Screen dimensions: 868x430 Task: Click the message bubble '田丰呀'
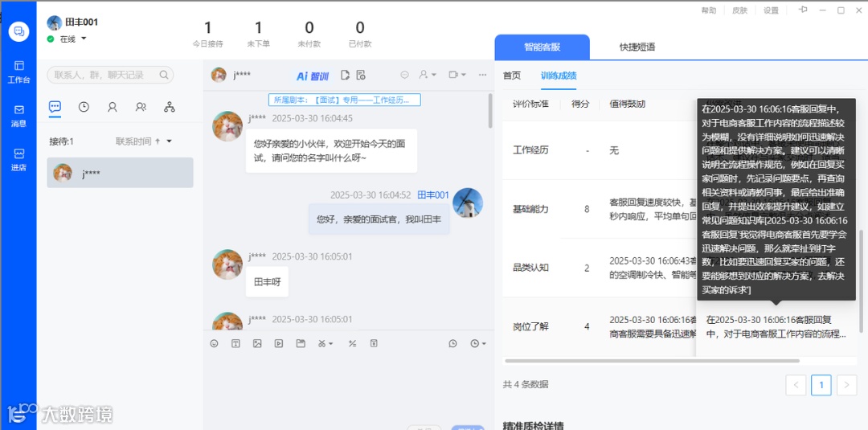tap(268, 281)
